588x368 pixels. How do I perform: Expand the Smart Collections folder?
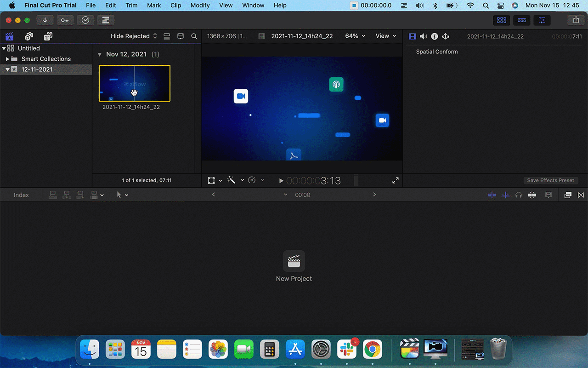coord(7,59)
